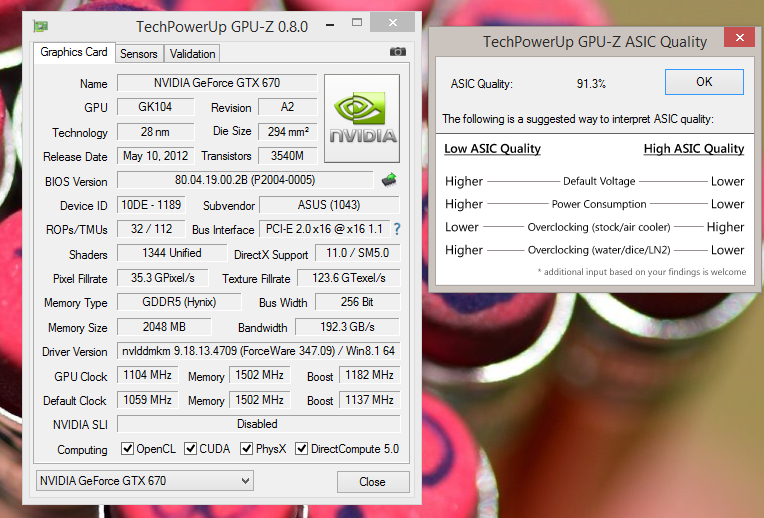Switch to the Sensors tab
This screenshot has height=518, width=764.
[139, 54]
